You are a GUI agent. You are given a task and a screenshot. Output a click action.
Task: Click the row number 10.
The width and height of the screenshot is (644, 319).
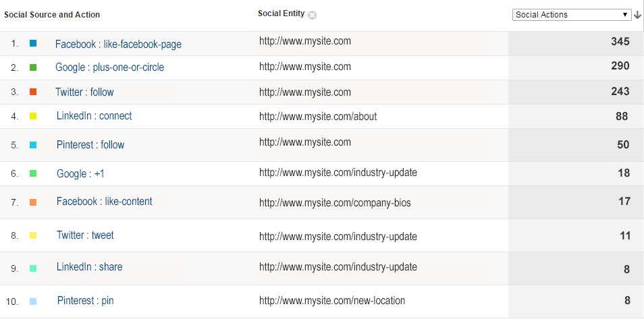(x=12, y=301)
